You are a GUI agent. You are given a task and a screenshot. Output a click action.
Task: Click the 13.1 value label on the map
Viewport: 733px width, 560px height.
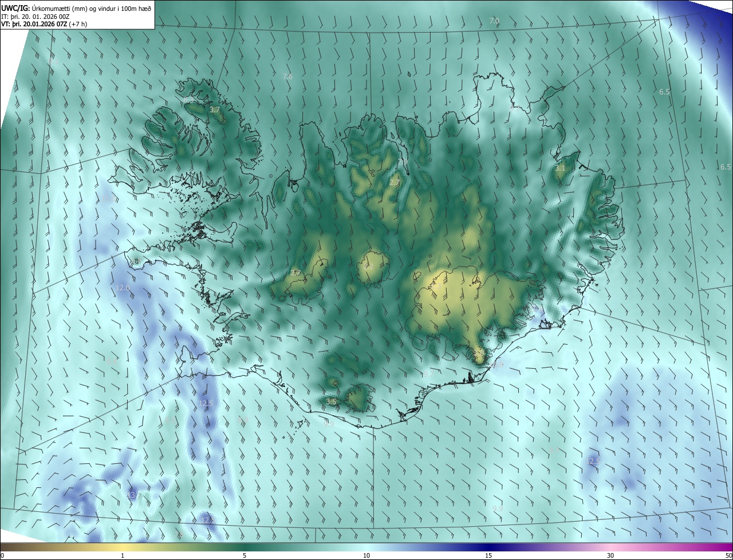pyautogui.click(x=133, y=495)
